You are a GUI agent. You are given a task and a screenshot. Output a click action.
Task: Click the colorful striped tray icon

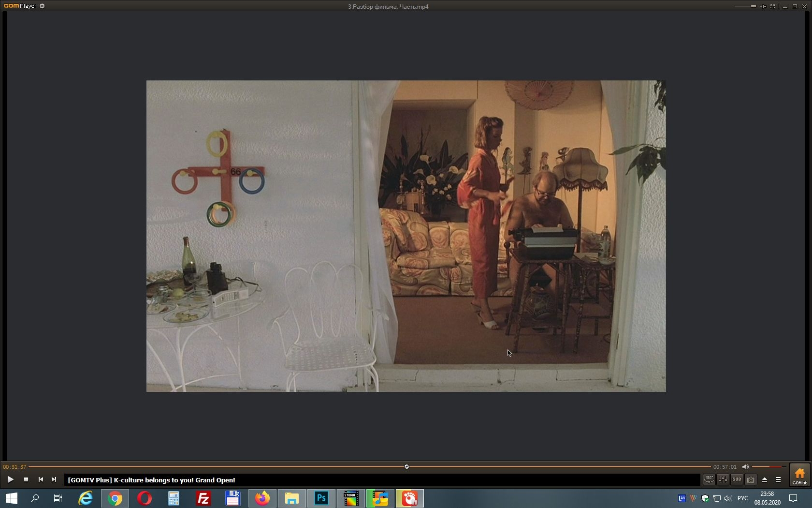pos(694,498)
